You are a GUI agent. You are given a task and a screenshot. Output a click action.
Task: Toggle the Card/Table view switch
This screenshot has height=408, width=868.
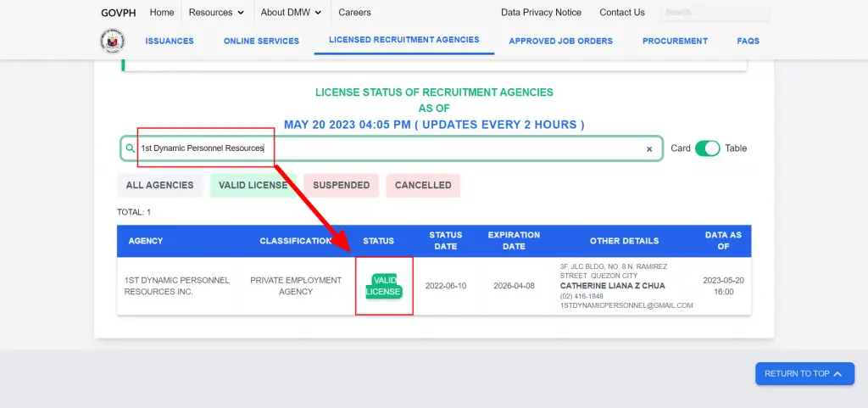708,148
